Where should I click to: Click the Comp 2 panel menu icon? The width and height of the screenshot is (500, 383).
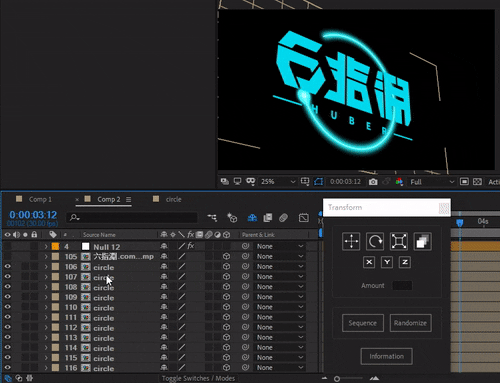128,199
